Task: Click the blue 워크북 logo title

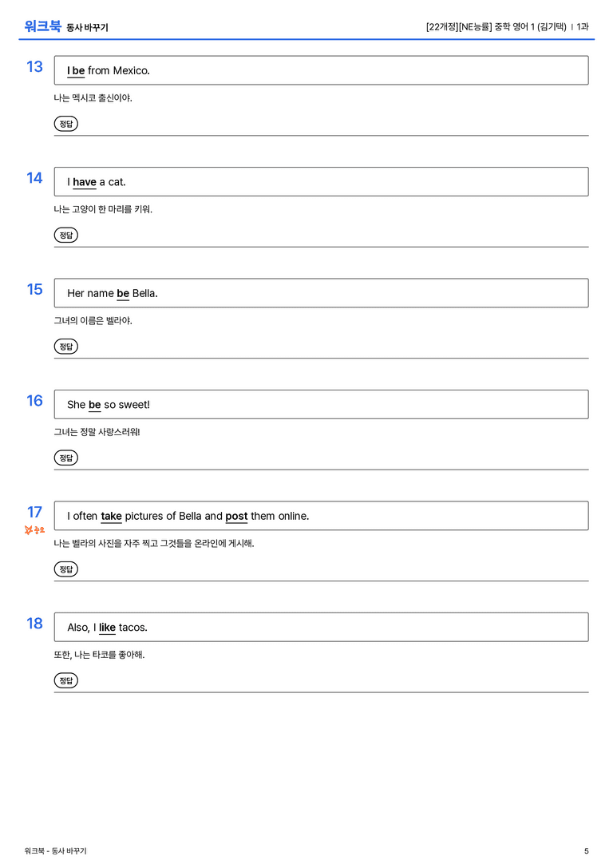Action: (42, 26)
